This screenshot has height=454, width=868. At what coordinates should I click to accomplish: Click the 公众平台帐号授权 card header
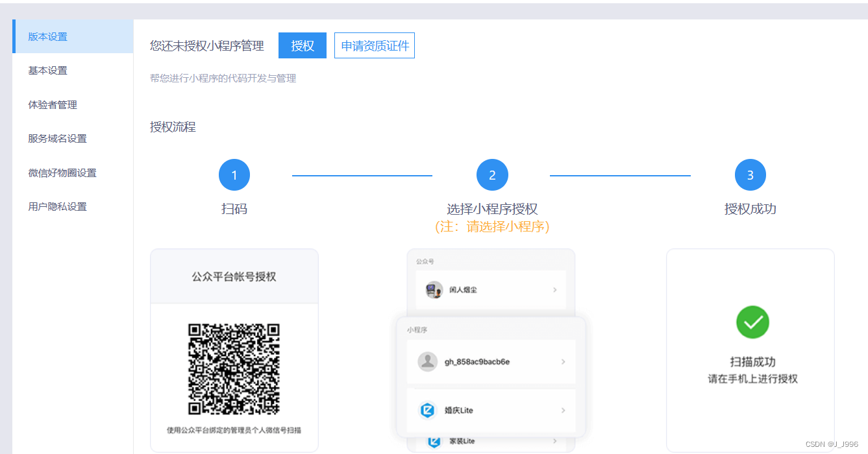[x=234, y=276]
